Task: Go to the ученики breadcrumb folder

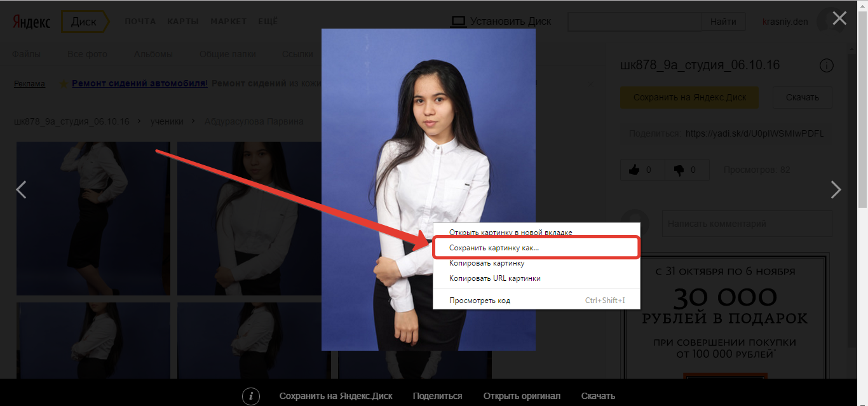Action: pos(166,121)
